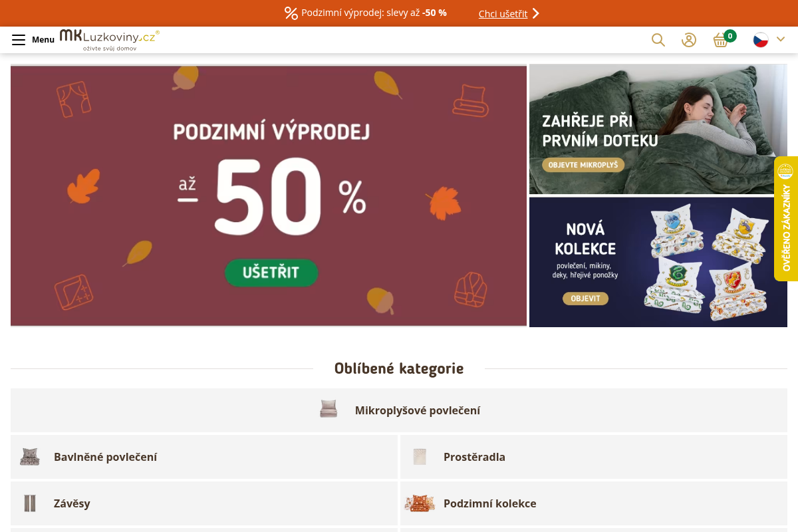Click the OBJEVIT button on Nová kolekce
The width and height of the screenshot is (798, 532).
(585, 299)
